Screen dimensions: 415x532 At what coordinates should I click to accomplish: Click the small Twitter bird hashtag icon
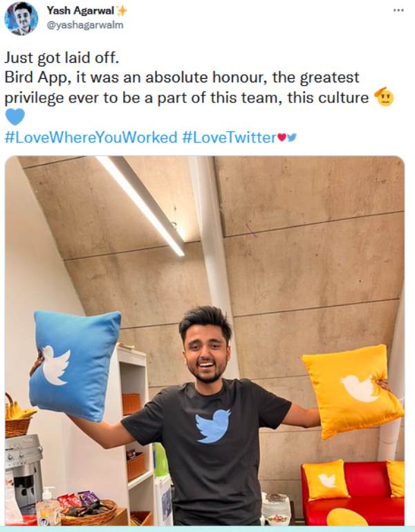[292, 137]
